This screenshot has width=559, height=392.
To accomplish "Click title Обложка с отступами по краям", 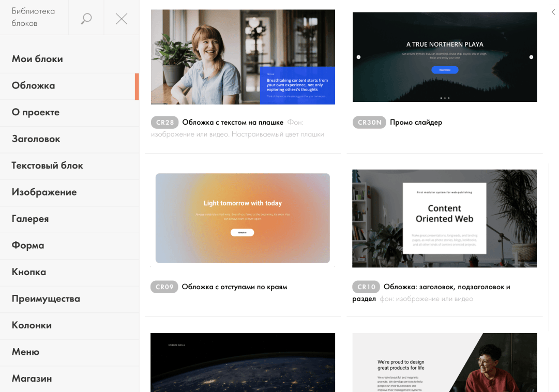I will (x=234, y=287).
